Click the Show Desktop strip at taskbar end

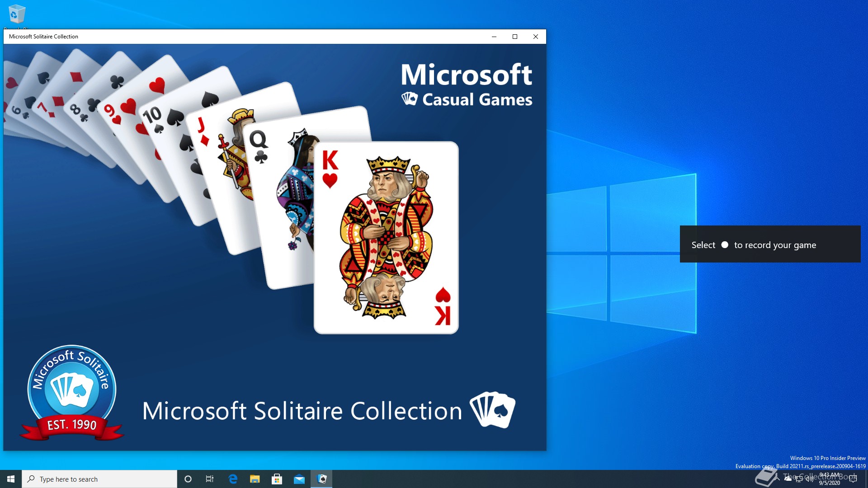866,479
